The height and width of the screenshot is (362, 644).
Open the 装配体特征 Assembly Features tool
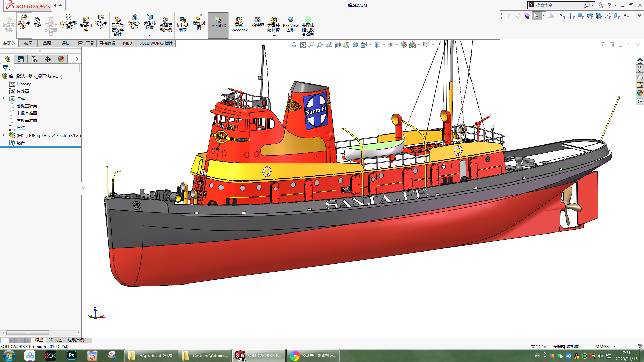click(x=134, y=22)
